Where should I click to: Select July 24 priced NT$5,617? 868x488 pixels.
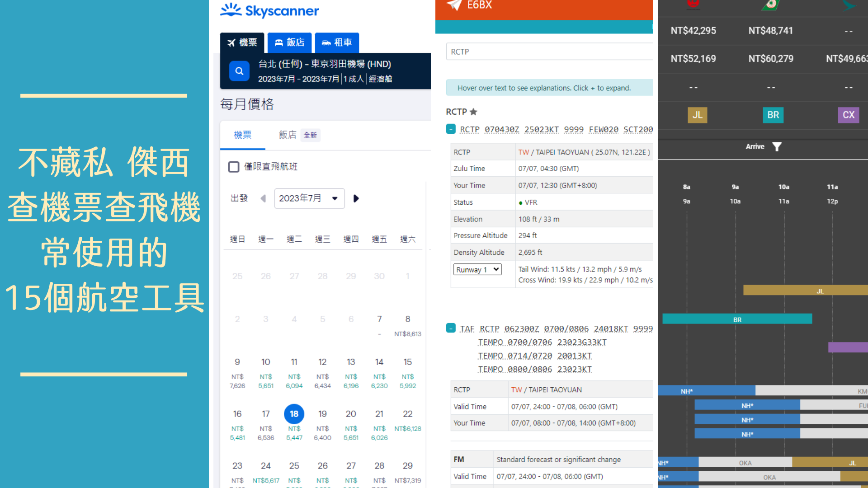pos(266,473)
